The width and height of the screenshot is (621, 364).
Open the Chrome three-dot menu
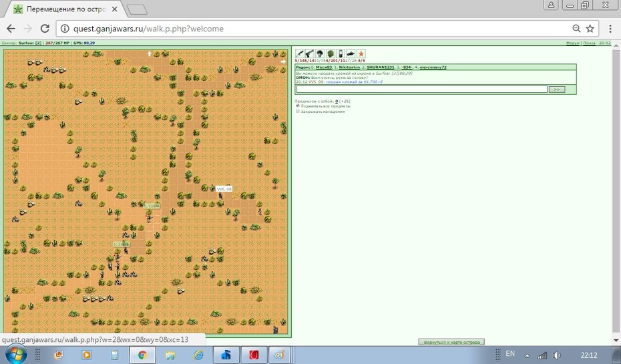(x=610, y=29)
